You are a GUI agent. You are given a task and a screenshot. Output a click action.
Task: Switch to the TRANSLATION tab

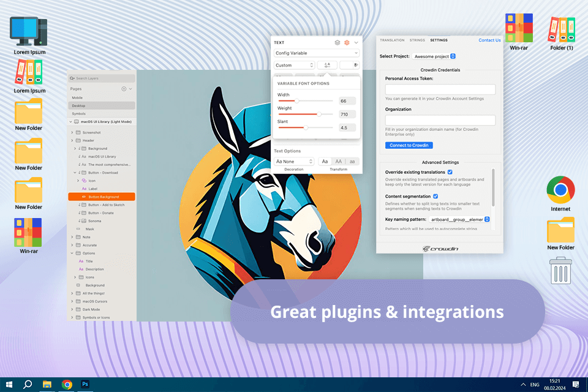[x=392, y=40]
